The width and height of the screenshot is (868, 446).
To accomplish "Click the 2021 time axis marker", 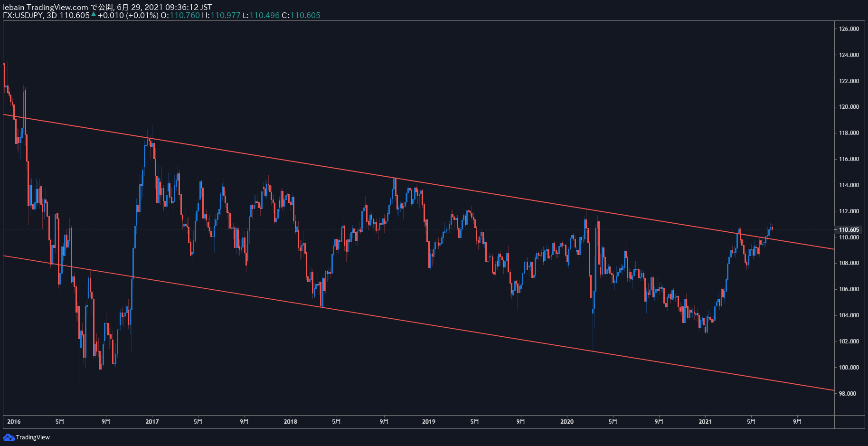I will point(705,422).
